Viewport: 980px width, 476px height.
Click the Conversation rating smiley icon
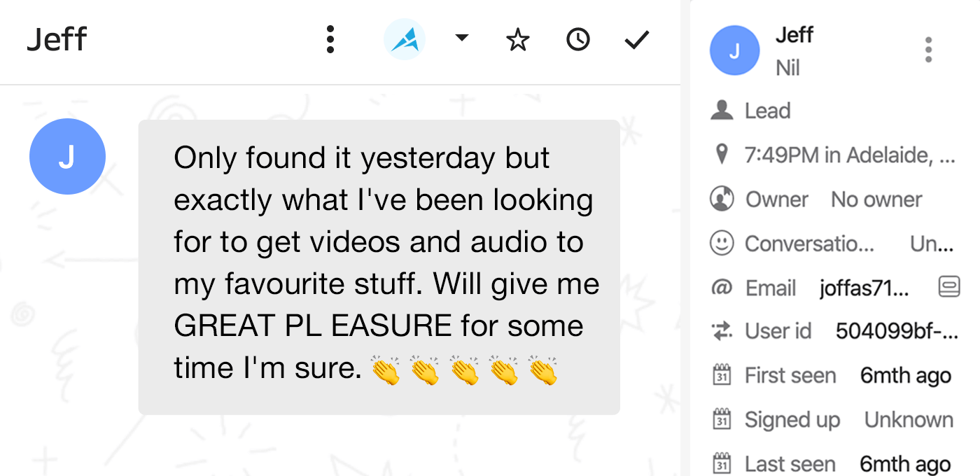click(x=722, y=243)
